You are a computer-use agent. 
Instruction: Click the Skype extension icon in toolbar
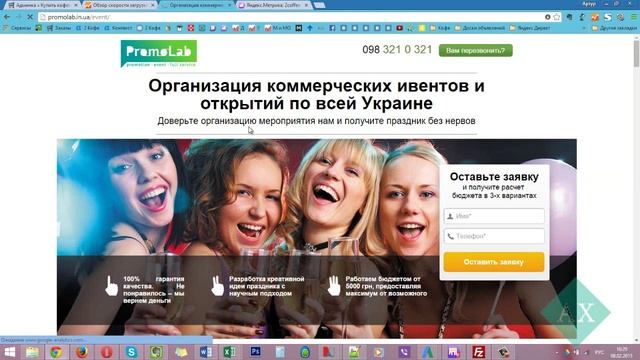coord(608,17)
